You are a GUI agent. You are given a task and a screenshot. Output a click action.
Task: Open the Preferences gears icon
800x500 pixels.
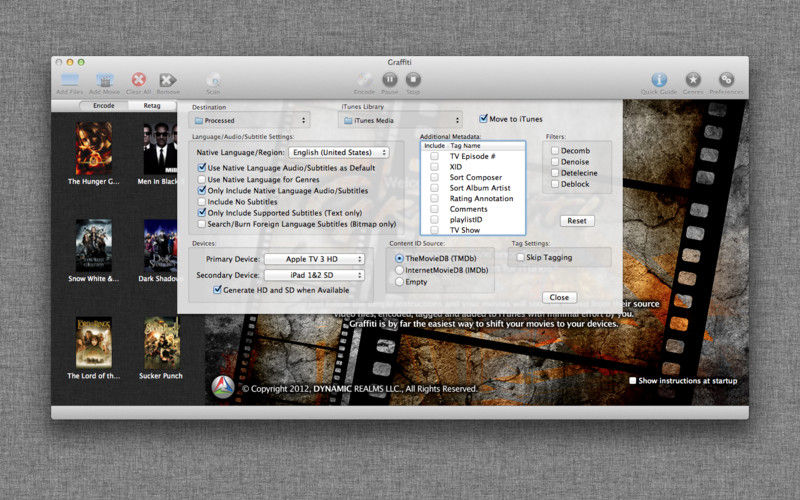[727, 80]
